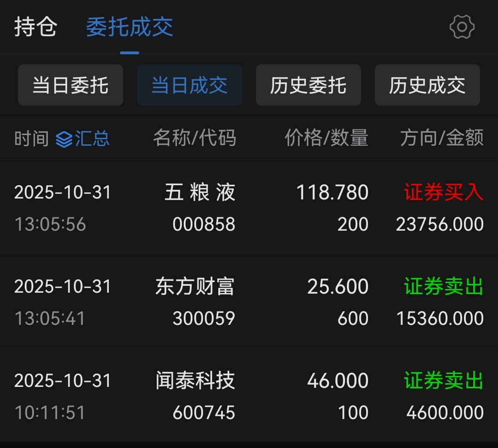Open the 闻泰科技 trade row

tap(249, 395)
